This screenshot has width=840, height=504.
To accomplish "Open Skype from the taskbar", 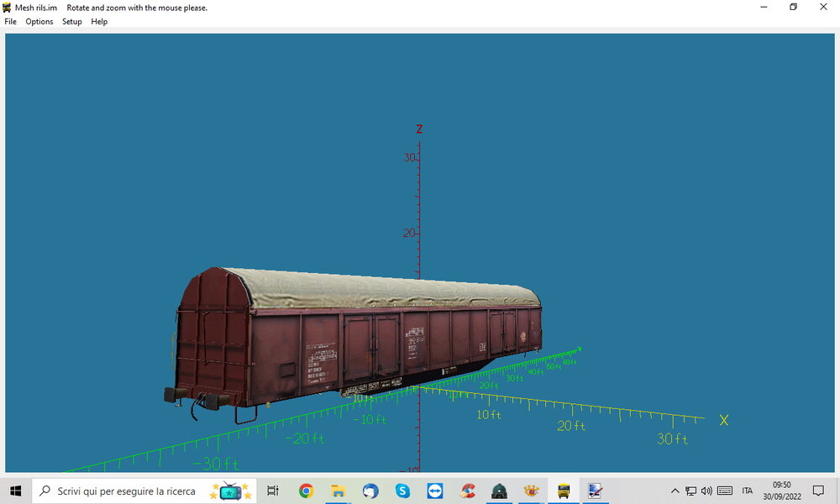I will click(402, 491).
